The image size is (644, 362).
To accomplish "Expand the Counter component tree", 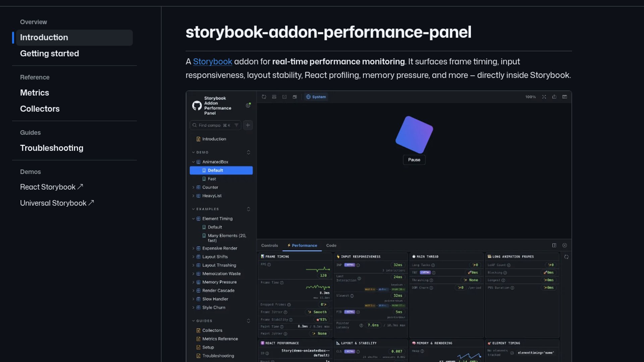I will (194, 187).
